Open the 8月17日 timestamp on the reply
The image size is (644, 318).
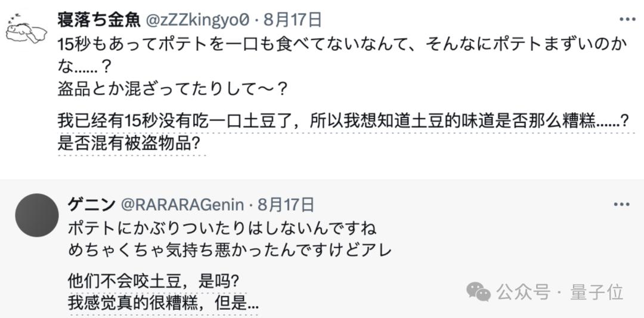(286, 204)
